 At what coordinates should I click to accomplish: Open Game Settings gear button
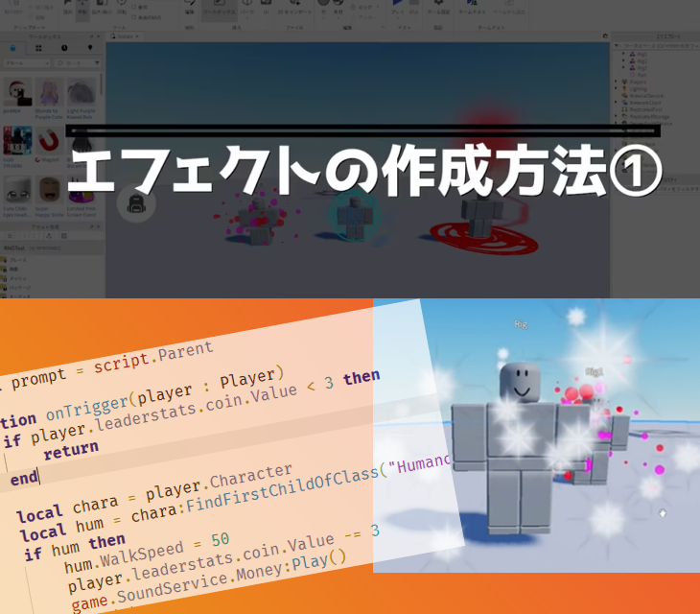click(438, 8)
